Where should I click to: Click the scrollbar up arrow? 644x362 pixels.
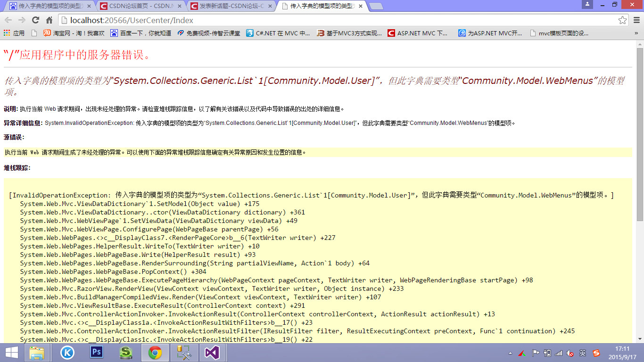tap(640, 44)
